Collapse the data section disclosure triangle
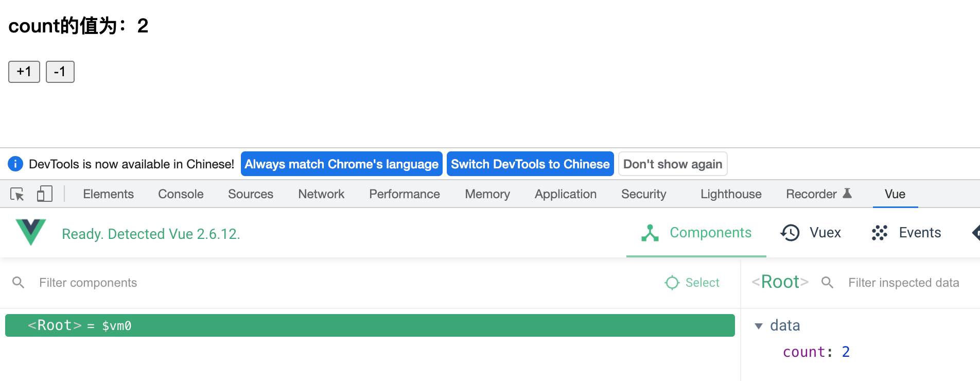 click(x=758, y=325)
